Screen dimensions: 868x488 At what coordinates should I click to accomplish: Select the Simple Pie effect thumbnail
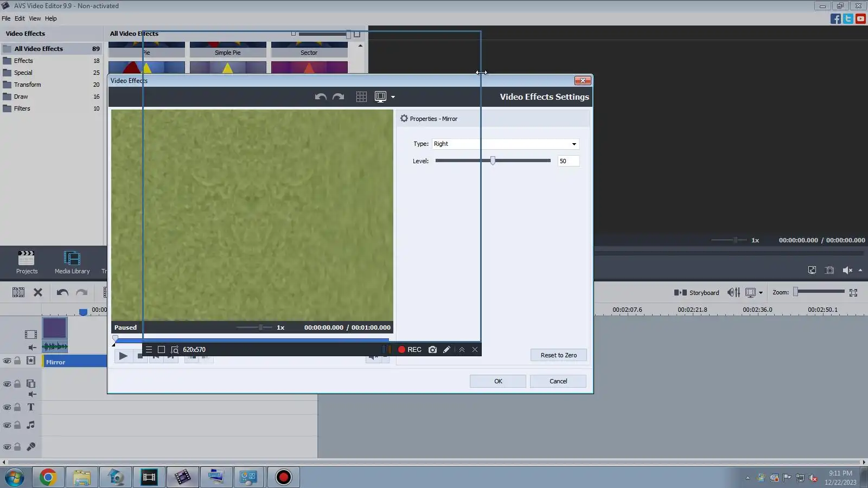228,50
